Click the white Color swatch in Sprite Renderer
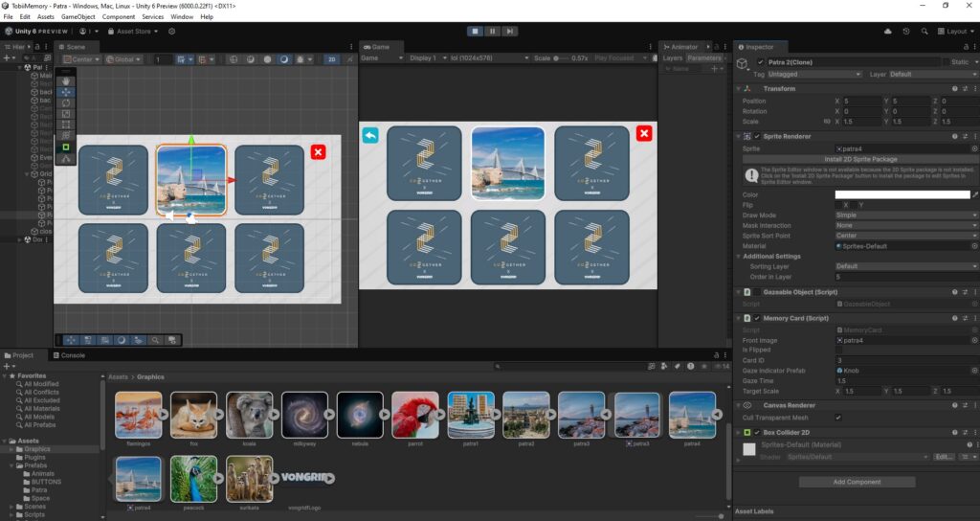The image size is (980, 521). point(902,194)
